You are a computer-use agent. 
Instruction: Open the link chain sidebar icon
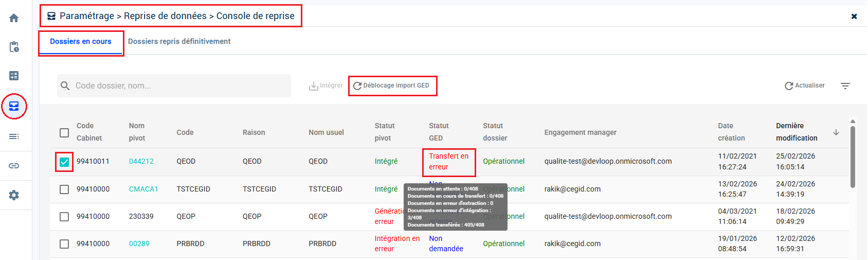click(14, 166)
